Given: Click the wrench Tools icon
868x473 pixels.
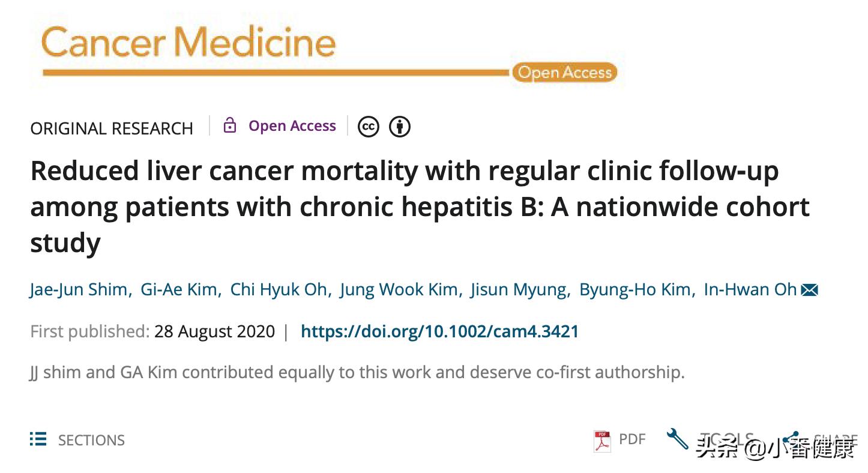Looking at the screenshot, I should click(x=678, y=439).
